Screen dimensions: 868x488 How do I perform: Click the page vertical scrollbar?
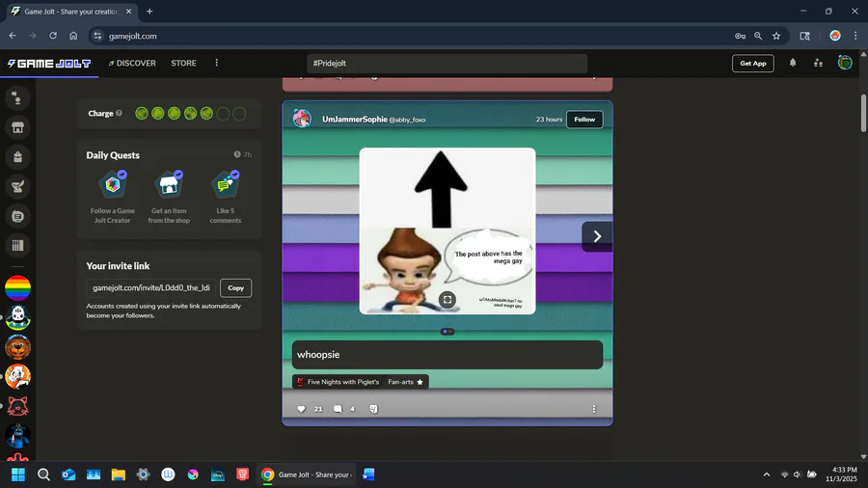coord(863,114)
